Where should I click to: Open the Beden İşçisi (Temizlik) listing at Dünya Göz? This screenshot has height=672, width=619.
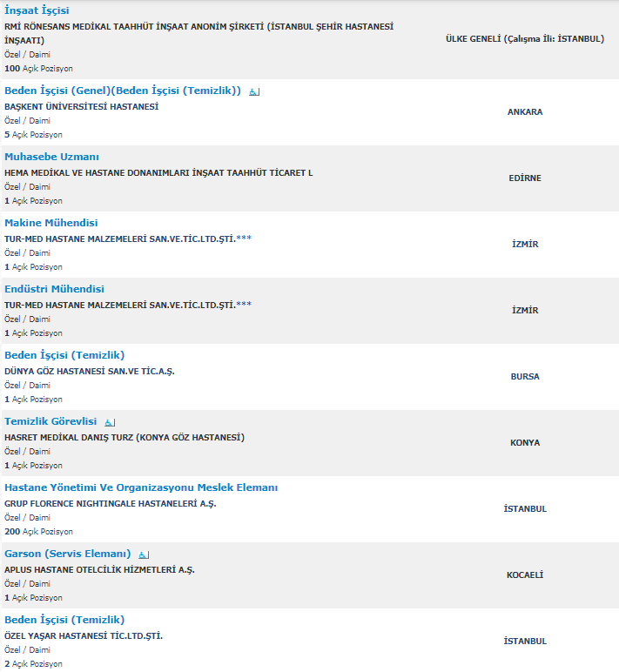[x=64, y=355]
